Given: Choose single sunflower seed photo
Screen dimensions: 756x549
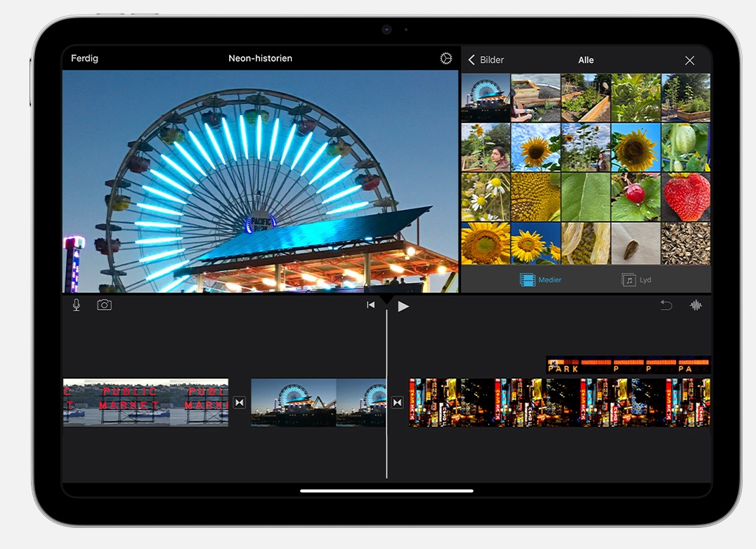Looking at the screenshot, I should 635,243.
